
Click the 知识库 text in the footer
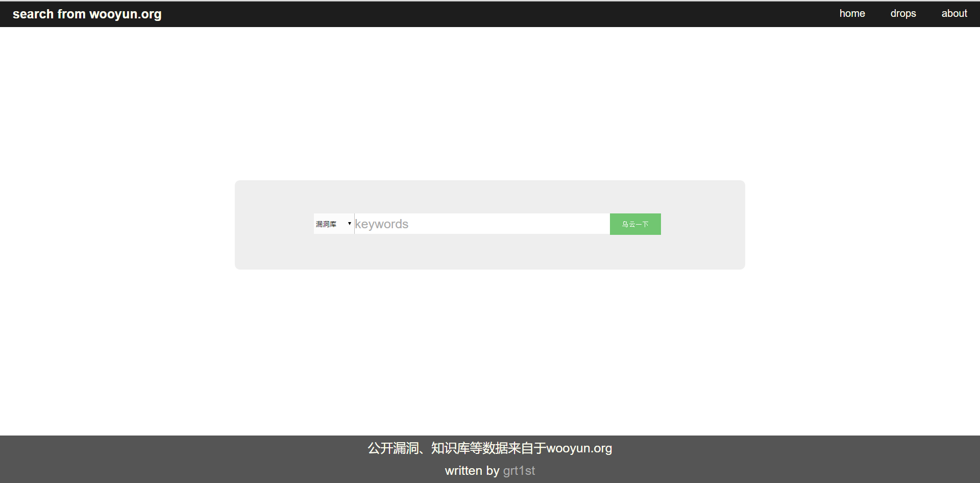450,448
